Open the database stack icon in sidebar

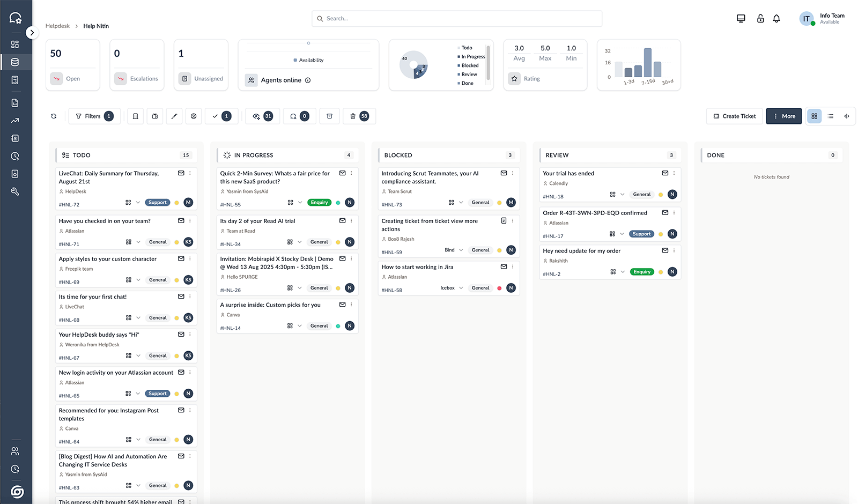(15, 62)
